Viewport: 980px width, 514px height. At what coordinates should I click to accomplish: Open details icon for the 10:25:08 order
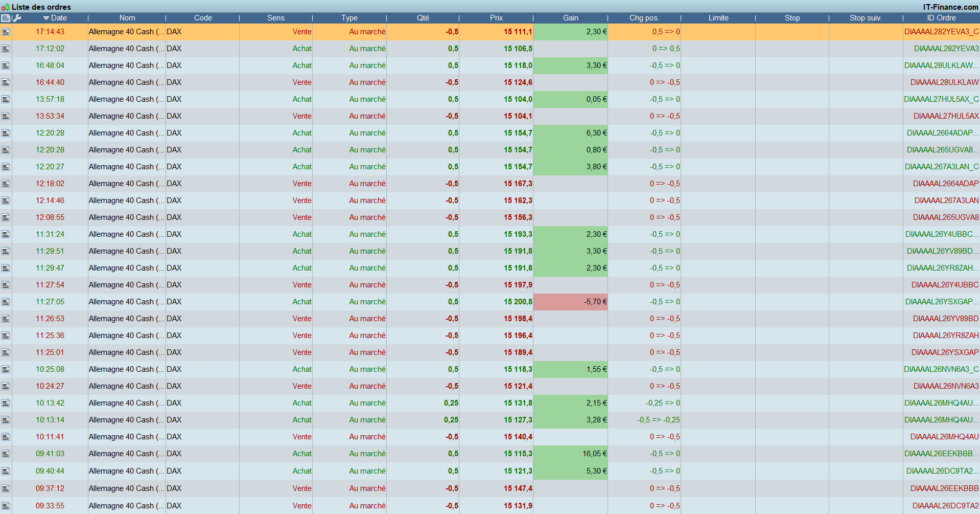(6, 369)
